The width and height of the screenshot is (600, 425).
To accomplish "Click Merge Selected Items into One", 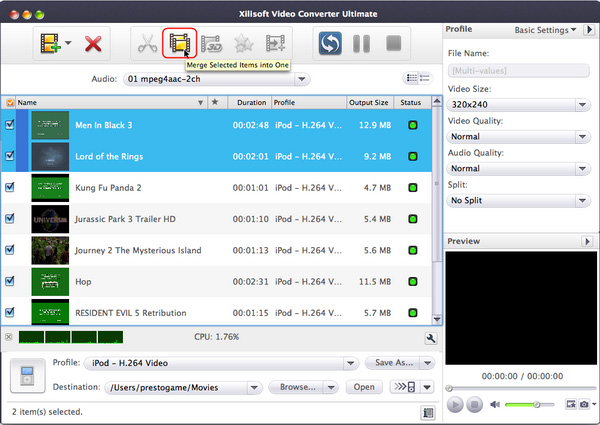I will coord(179,44).
